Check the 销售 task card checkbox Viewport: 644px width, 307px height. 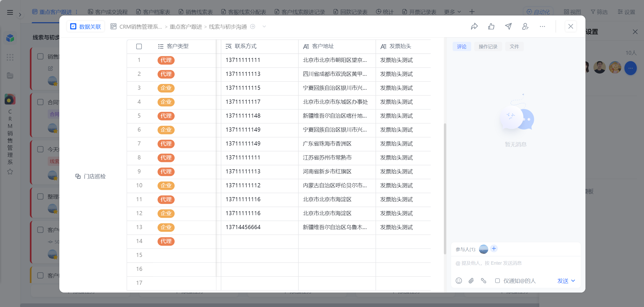click(40, 56)
